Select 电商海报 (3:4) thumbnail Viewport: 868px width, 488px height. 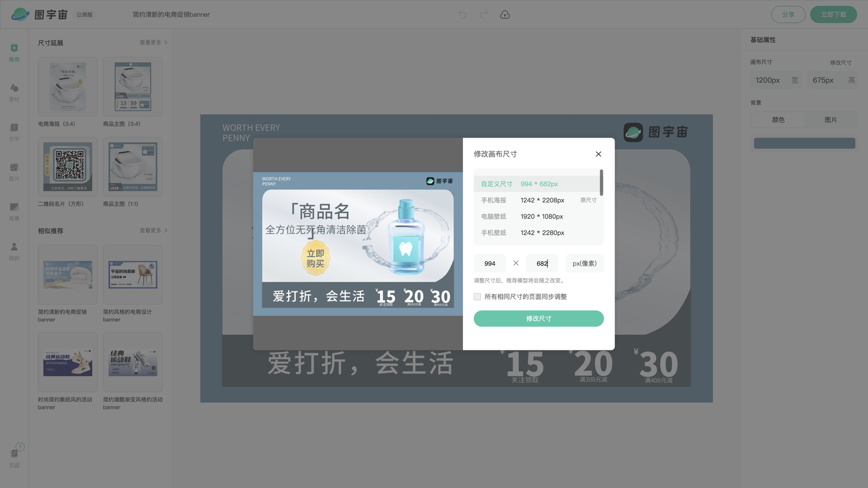pos(68,87)
